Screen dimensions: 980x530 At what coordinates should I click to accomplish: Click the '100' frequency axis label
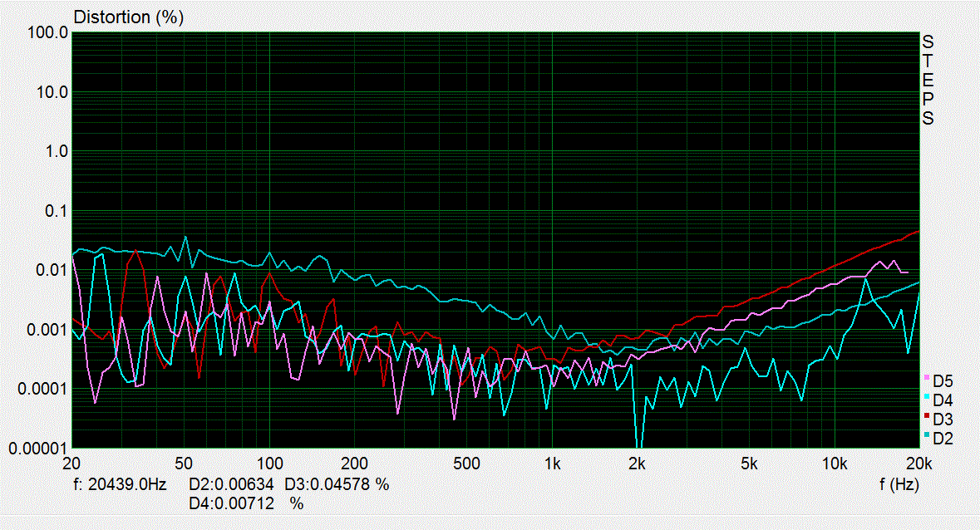(x=269, y=464)
